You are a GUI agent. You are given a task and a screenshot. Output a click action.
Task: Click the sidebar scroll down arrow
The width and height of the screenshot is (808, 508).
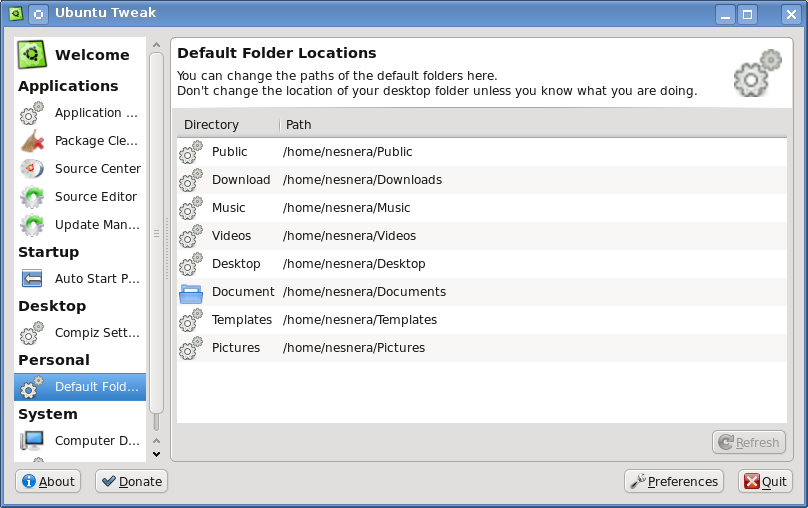click(155, 453)
